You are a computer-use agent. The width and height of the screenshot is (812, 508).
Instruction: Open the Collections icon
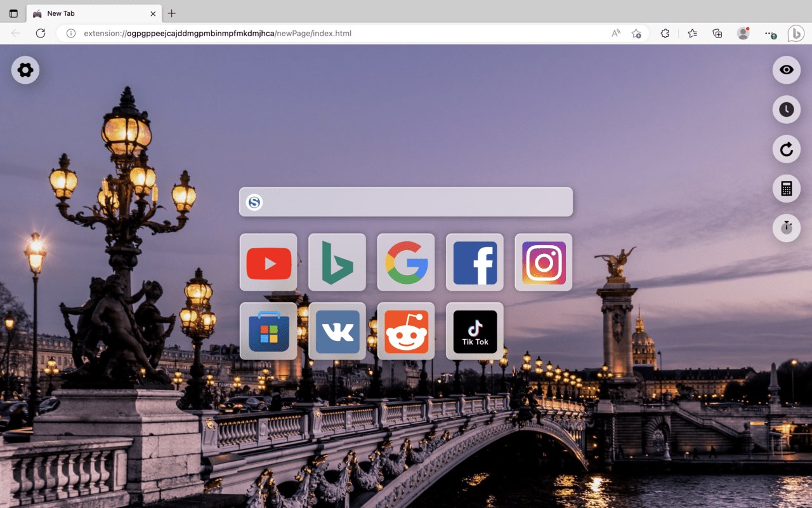click(717, 33)
